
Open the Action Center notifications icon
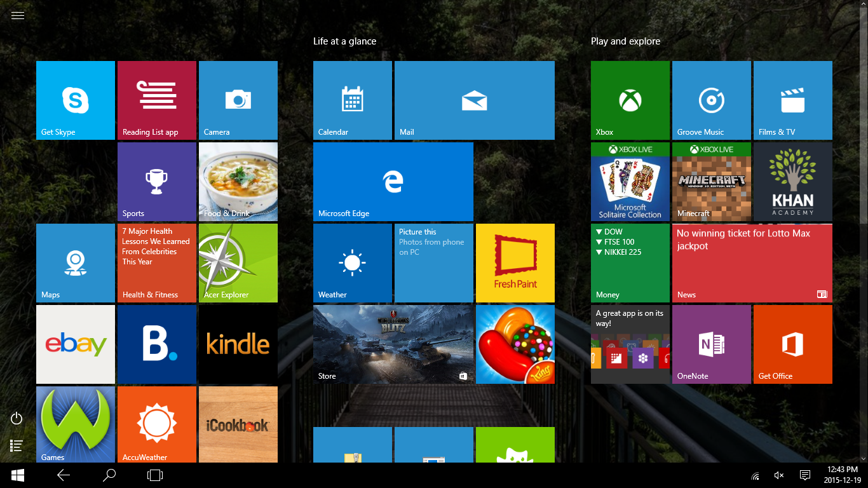(x=805, y=475)
